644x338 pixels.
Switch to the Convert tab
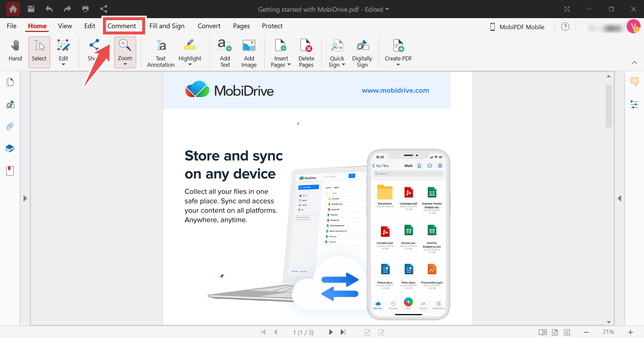click(x=209, y=26)
